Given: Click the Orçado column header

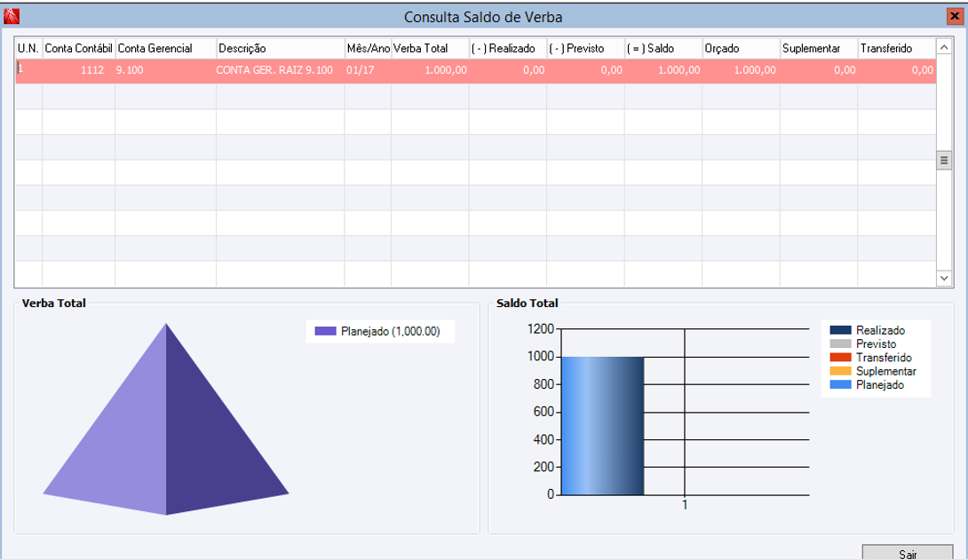Looking at the screenshot, I should [x=741, y=48].
